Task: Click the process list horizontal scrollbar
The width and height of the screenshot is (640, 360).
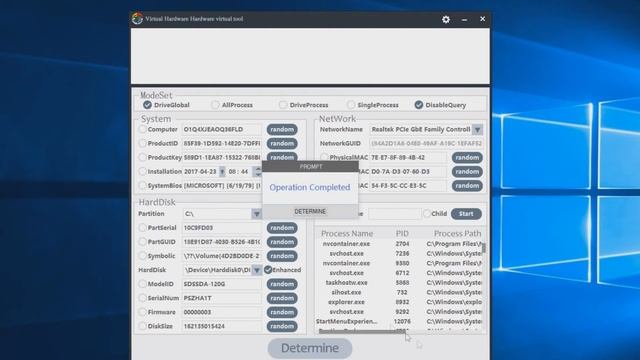Action: click(x=361, y=332)
